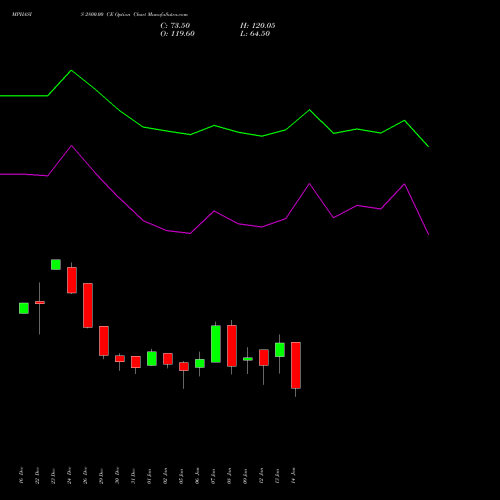Viewport: 500px width, 500px height.
Task: Click the green candle above 01 Jan
Action: pos(152,358)
